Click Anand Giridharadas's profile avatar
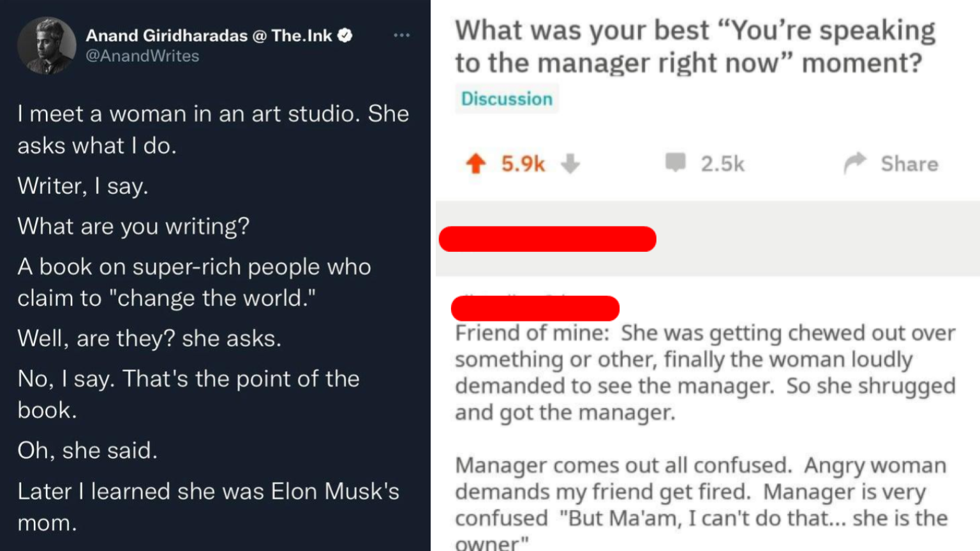Viewport: 980px width, 551px height. pos(47,45)
